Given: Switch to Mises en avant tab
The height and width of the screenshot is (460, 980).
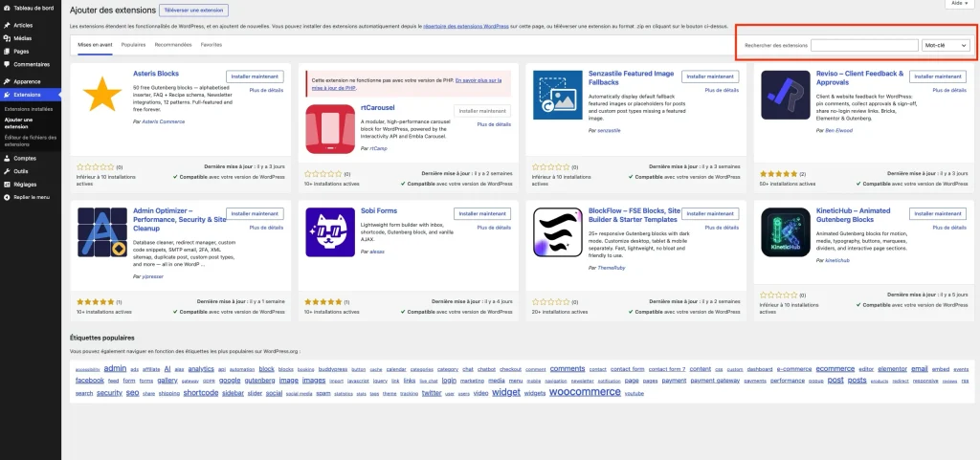Looking at the screenshot, I should [x=95, y=45].
